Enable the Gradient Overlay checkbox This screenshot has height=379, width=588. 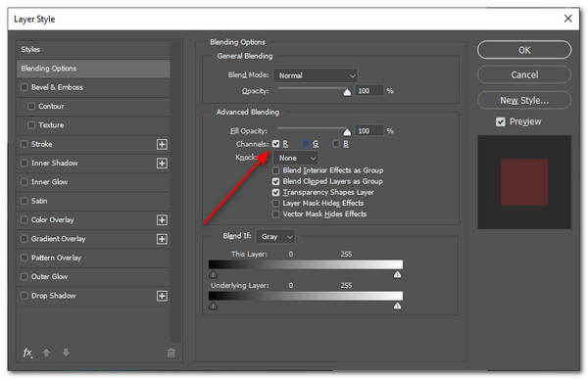pos(24,238)
